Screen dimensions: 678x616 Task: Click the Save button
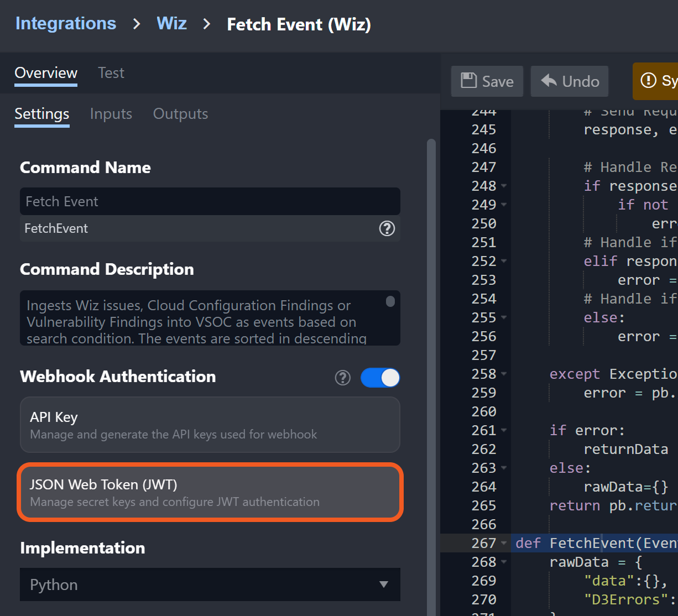[487, 81]
